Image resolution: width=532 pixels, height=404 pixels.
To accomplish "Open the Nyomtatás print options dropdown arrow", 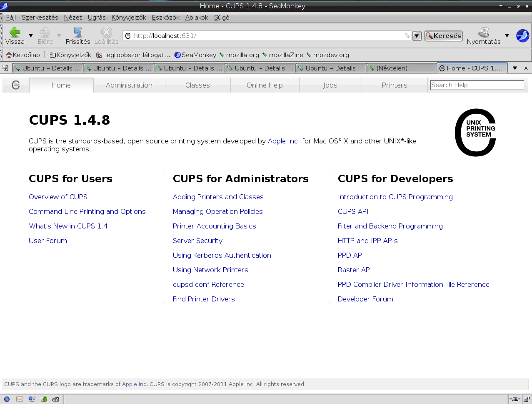I will tap(507, 35).
